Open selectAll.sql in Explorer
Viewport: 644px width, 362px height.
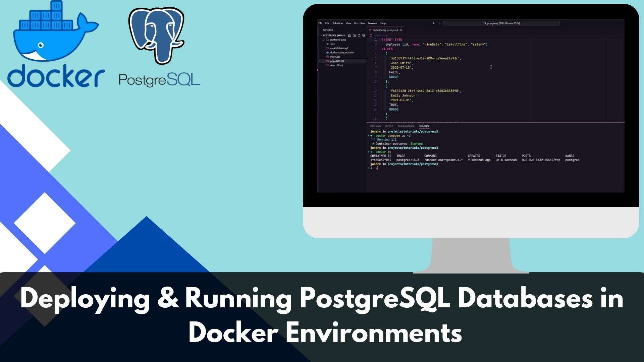pos(336,65)
